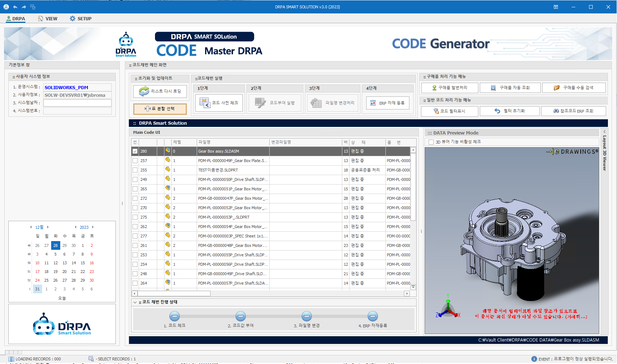Image resolution: width=617 pixels, height=364 pixels.
Task: Click the EVENT info icon in status bar
Action: [534, 359]
